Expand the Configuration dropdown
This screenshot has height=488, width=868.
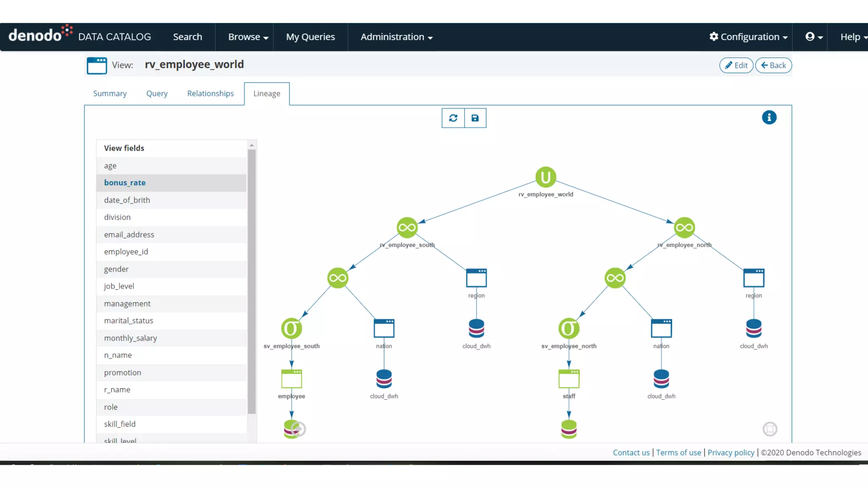point(748,37)
